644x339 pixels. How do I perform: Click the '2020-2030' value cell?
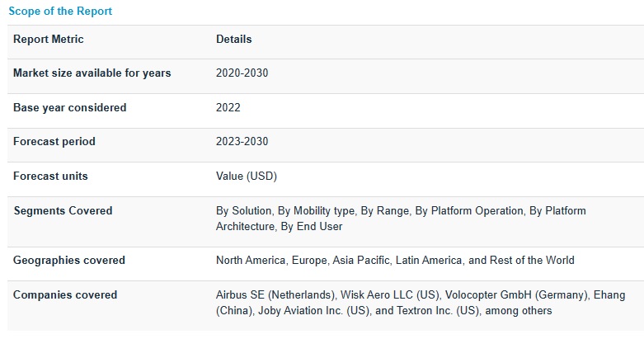pyautogui.click(x=242, y=73)
